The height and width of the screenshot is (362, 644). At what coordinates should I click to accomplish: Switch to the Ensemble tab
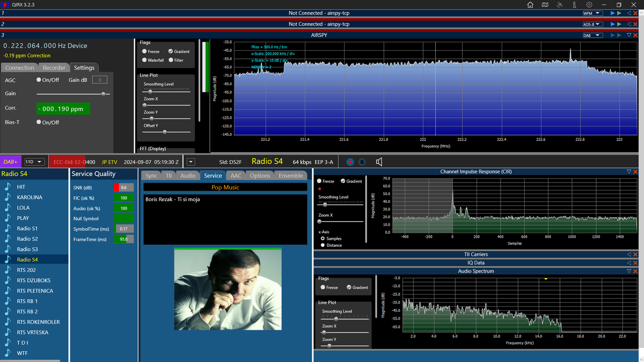pos(291,175)
